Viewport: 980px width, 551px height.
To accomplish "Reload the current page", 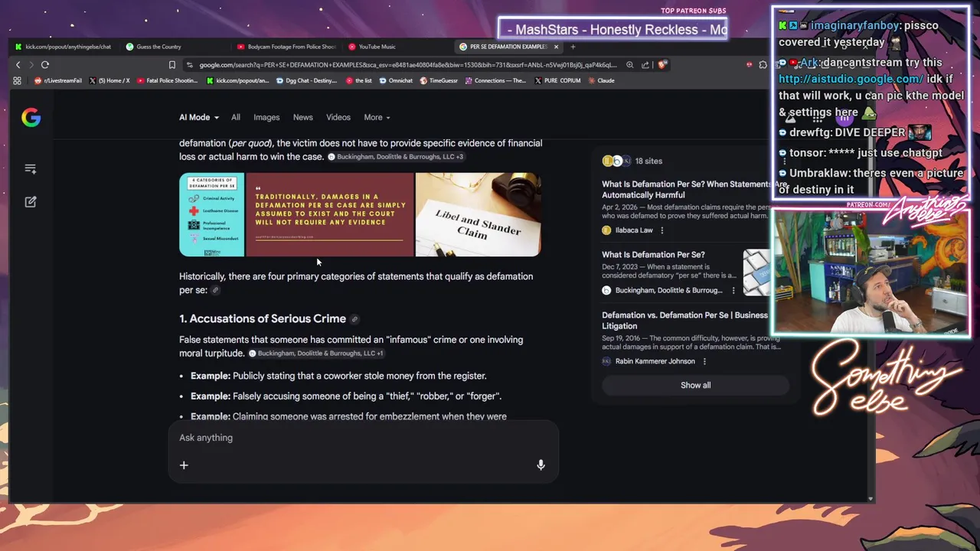I will click(45, 65).
